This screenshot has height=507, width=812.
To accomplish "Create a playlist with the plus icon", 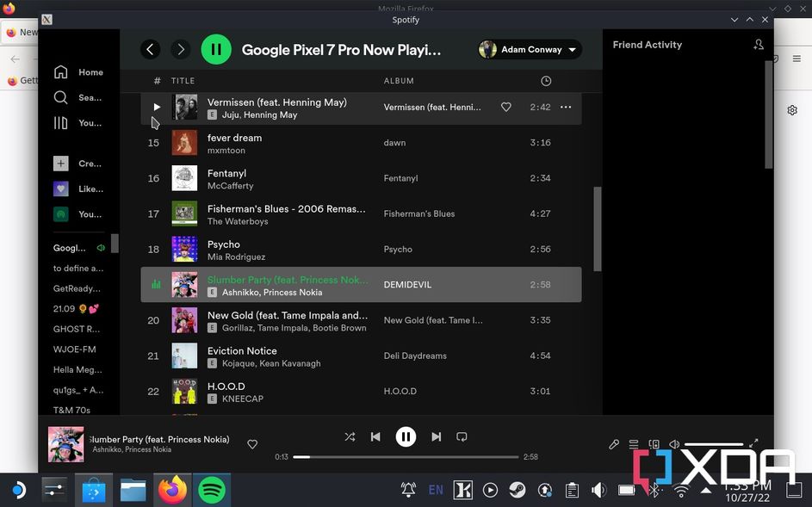I will click(x=60, y=163).
